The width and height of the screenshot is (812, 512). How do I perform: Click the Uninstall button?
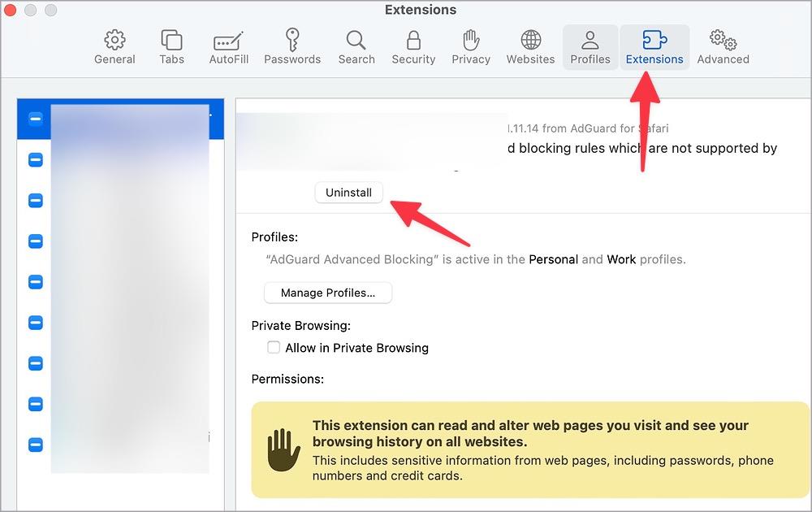pos(348,193)
